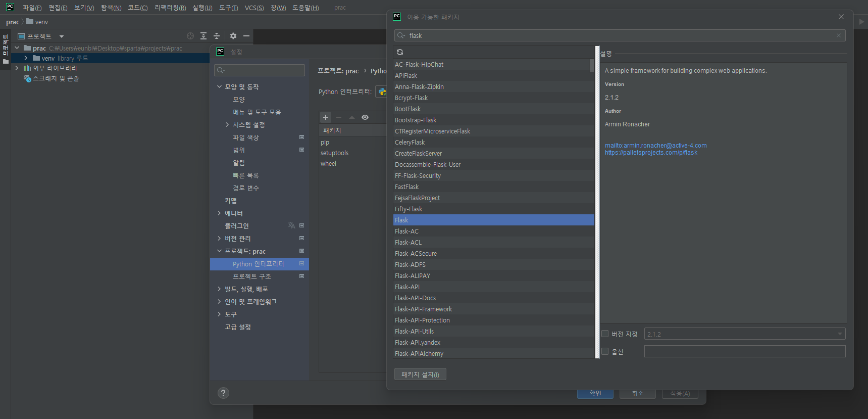Click the collapse all icon in project panel

pos(217,36)
